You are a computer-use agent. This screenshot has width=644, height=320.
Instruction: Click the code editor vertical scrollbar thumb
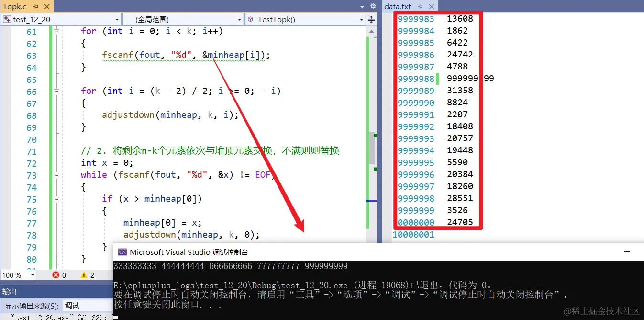coord(371,149)
